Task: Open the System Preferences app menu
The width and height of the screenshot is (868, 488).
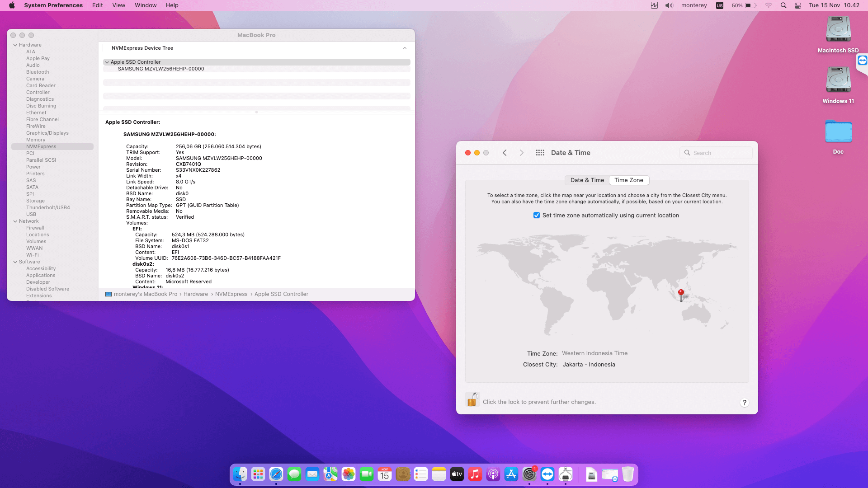Action: click(x=53, y=5)
